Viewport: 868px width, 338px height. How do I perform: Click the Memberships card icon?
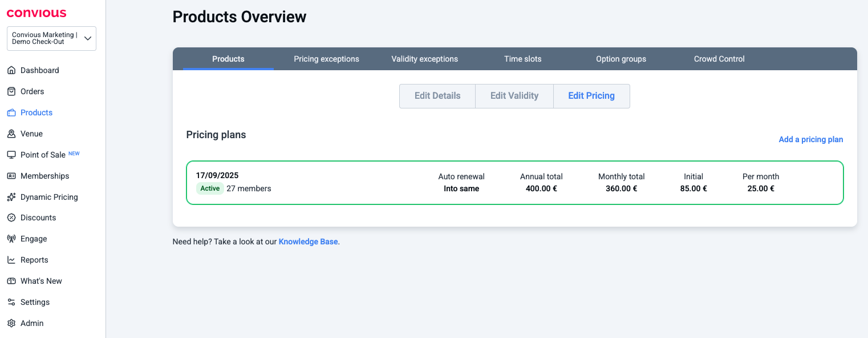point(11,176)
